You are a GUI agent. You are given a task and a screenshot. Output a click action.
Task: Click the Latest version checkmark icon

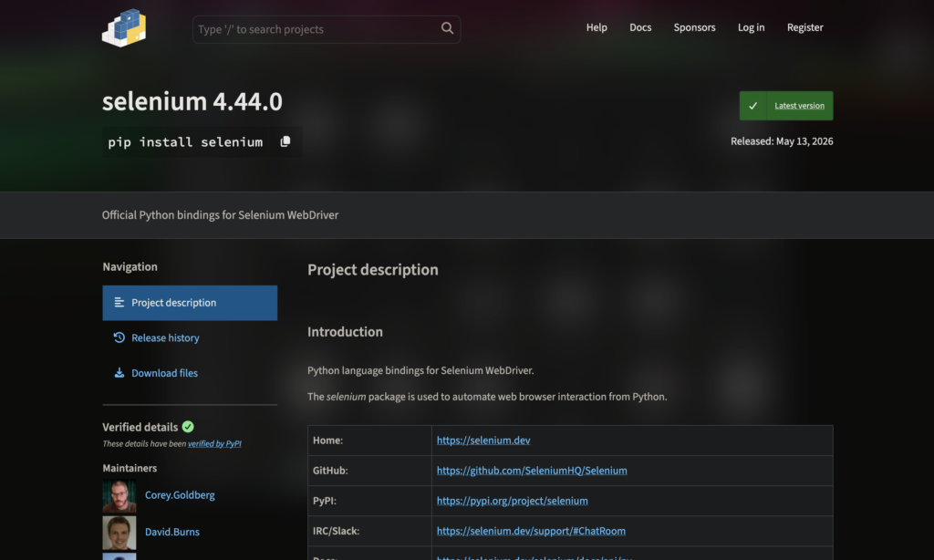[x=752, y=106]
